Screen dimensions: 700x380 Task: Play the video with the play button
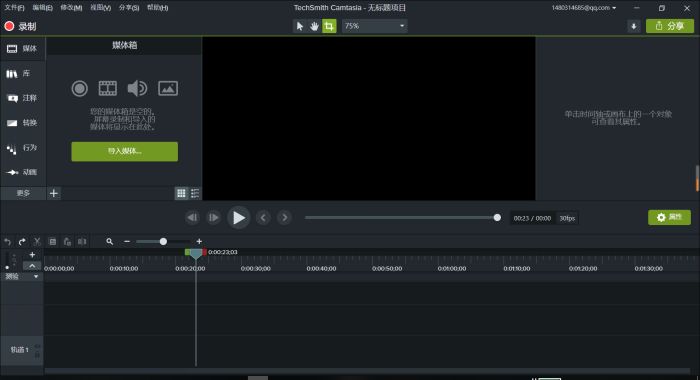click(x=238, y=218)
